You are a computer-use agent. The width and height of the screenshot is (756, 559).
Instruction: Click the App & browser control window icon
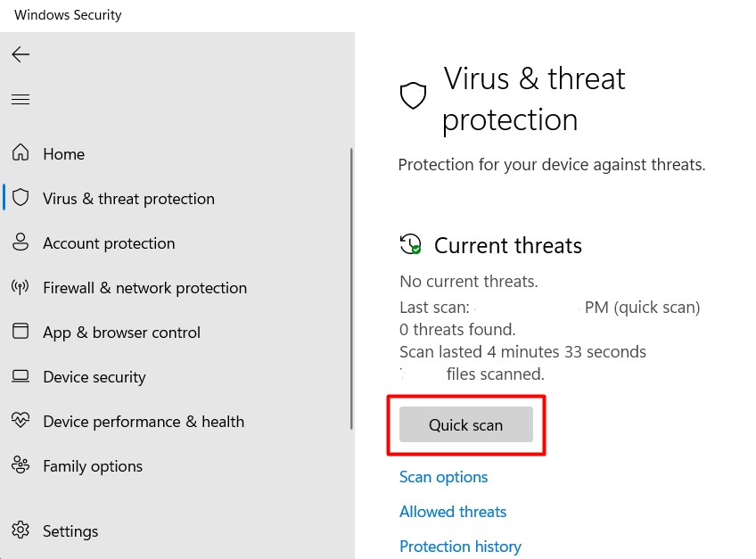pos(21,332)
